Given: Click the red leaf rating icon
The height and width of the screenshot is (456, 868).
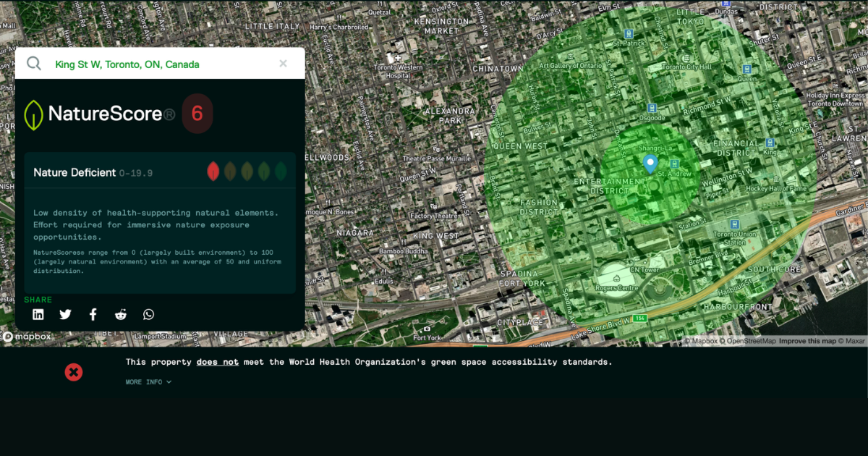Looking at the screenshot, I should [x=213, y=172].
